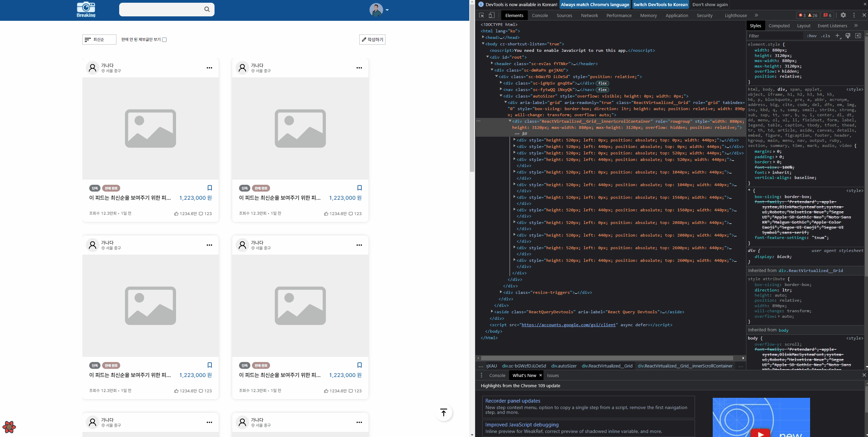Viewport: 868px width, 437px height.
Task: Click the scroll-to-top arrow button
Action: tap(443, 412)
